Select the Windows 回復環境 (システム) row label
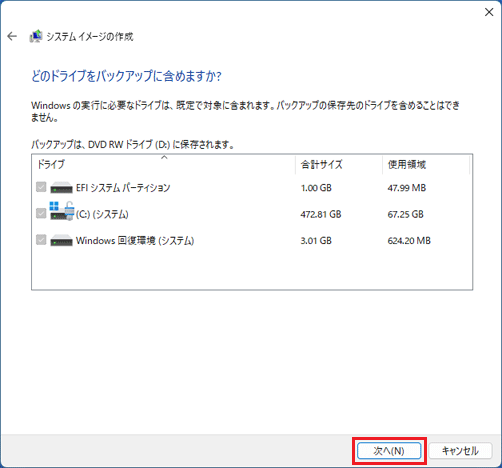Screen dimensions: 502x468 135,240
